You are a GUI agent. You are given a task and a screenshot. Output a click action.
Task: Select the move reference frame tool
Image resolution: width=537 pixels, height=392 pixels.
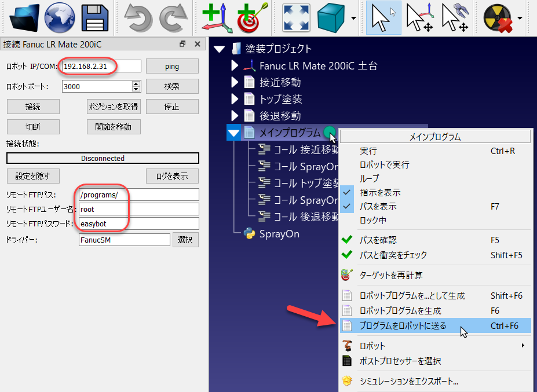(420, 18)
